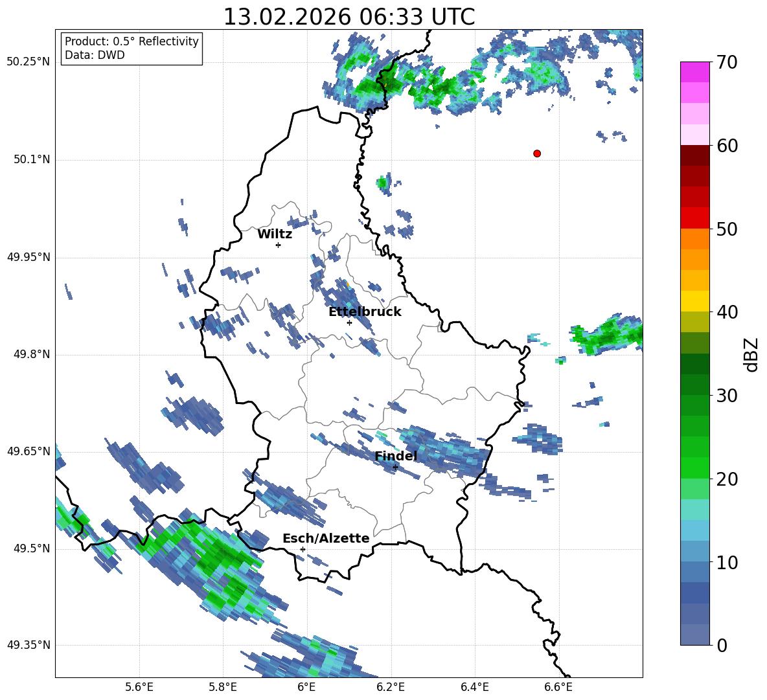
Task: Click the 49.35°N latitude label
Action: [x=29, y=645]
